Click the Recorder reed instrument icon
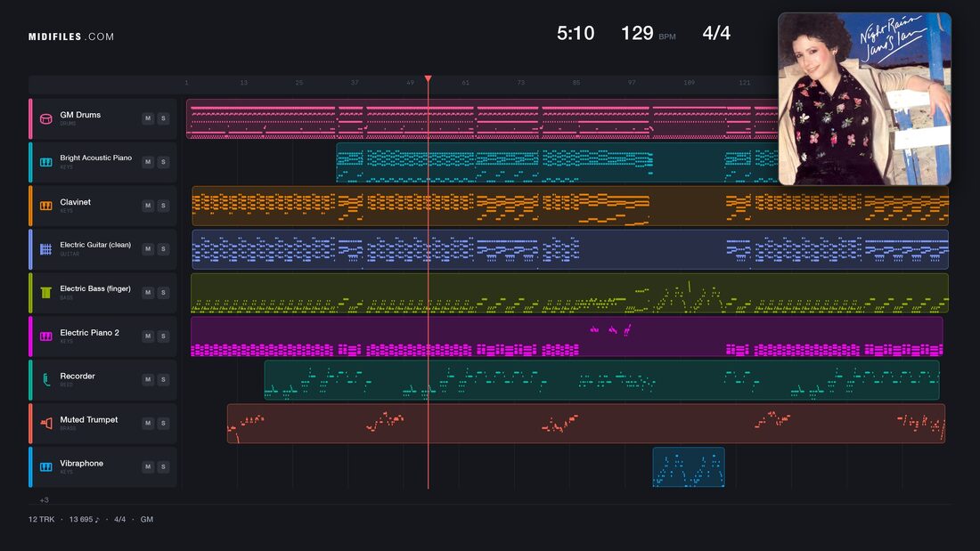The width and height of the screenshot is (980, 551). [x=45, y=380]
